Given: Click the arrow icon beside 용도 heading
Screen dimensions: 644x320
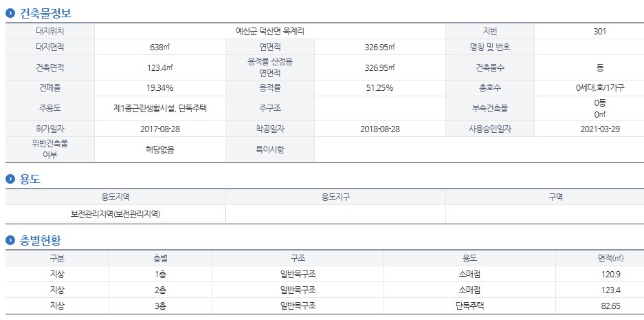Looking at the screenshot, I should click(x=11, y=180).
